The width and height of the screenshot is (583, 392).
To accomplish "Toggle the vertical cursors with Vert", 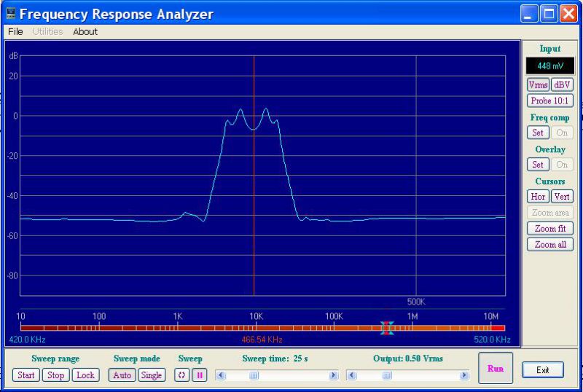I will (x=562, y=197).
